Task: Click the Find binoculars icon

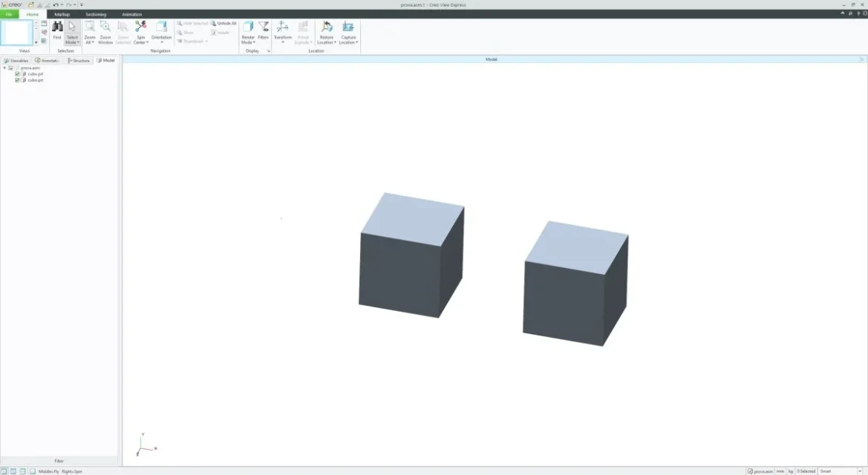Action: 57,27
